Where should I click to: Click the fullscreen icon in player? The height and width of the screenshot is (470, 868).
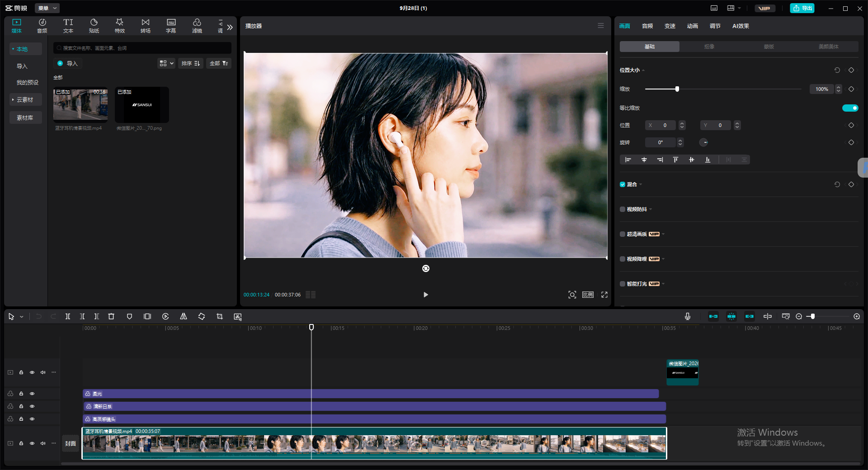point(604,295)
